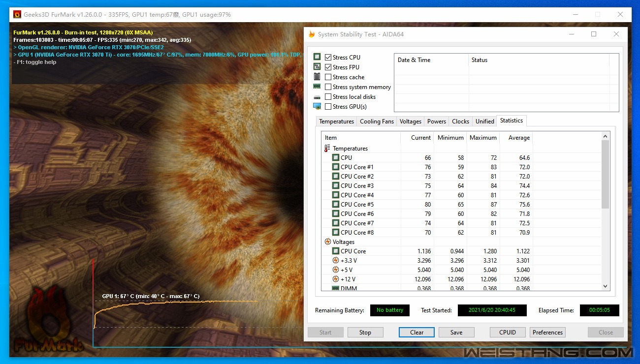Image resolution: width=640 pixels, height=364 pixels.
Task: Uncheck the Stress FPU checkbox
Action: point(328,67)
